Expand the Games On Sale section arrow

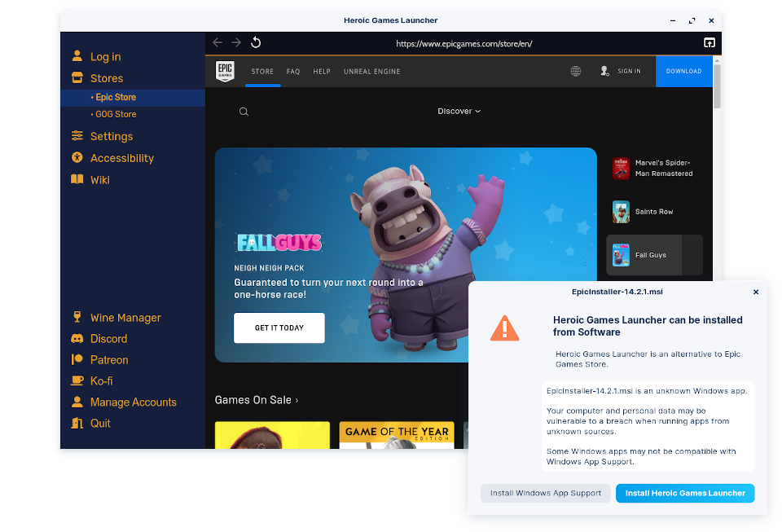[297, 400]
